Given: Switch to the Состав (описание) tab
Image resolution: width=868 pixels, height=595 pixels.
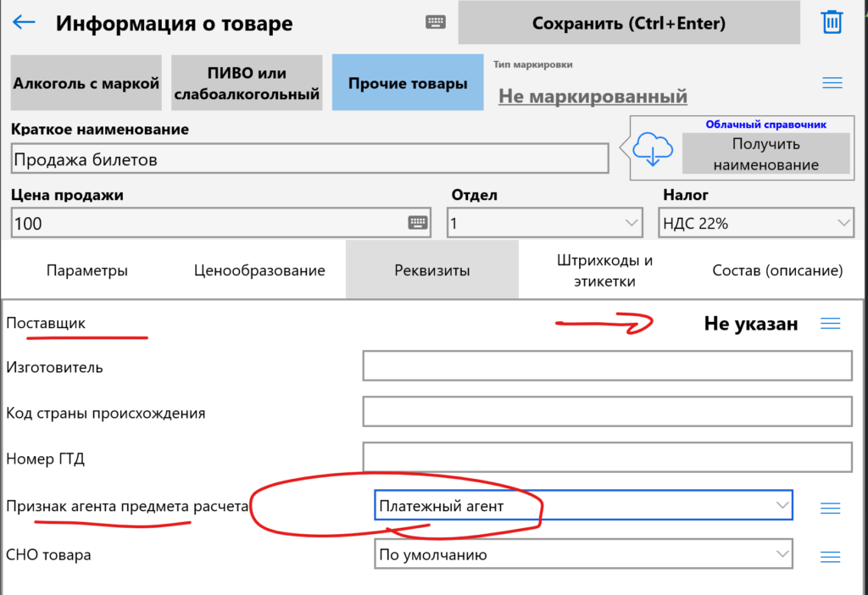Looking at the screenshot, I should tap(777, 270).
